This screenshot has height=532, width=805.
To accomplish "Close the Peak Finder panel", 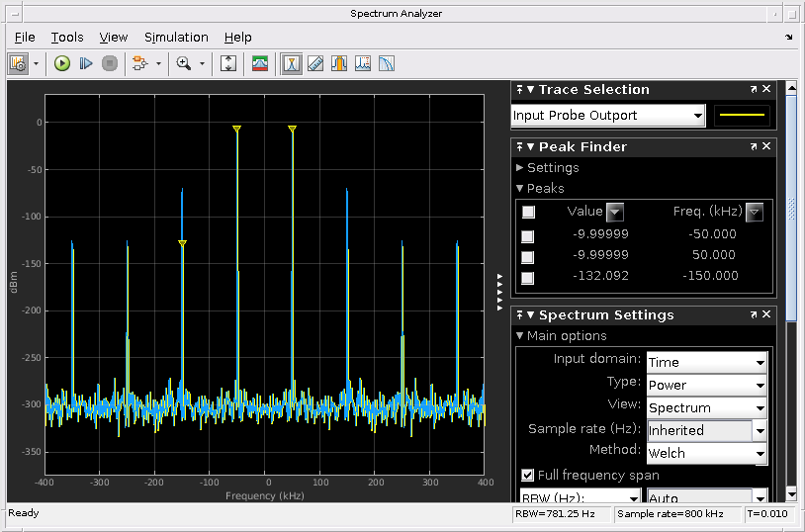I will click(x=767, y=147).
